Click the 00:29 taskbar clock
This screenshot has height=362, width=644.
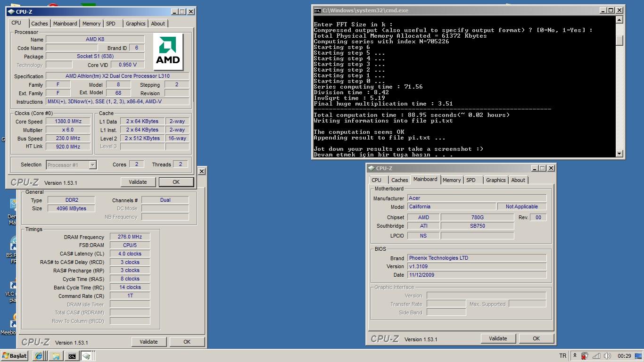pos(624,356)
